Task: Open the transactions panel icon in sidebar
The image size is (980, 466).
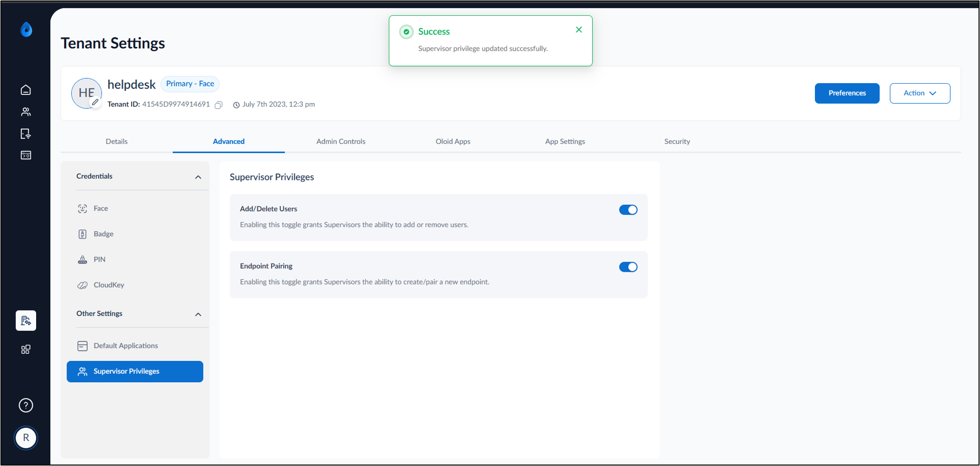Action: point(26,155)
